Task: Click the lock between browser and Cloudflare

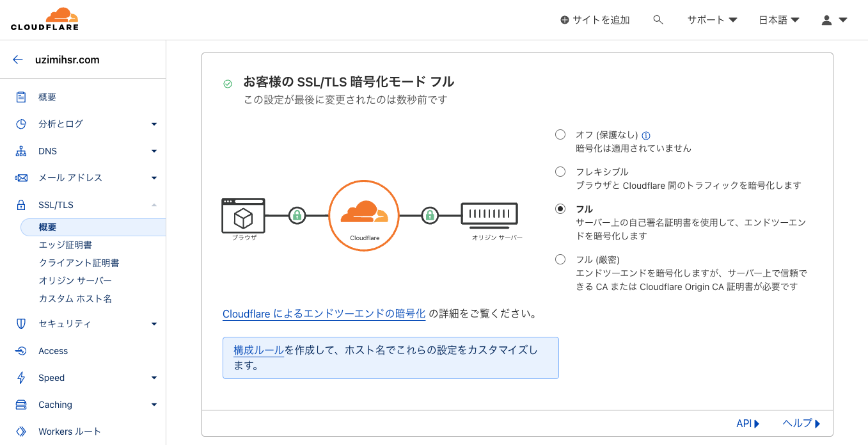Action: pyautogui.click(x=297, y=216)
